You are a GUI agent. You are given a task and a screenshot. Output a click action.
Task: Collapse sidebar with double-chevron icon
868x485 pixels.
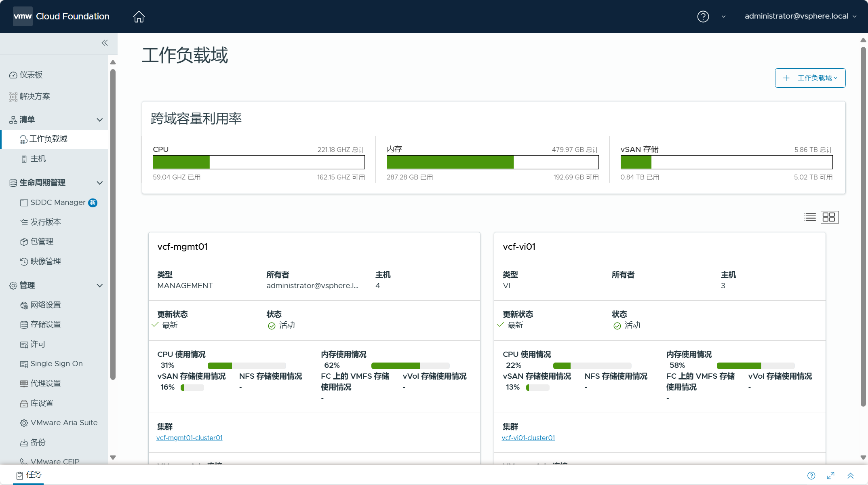105,43
